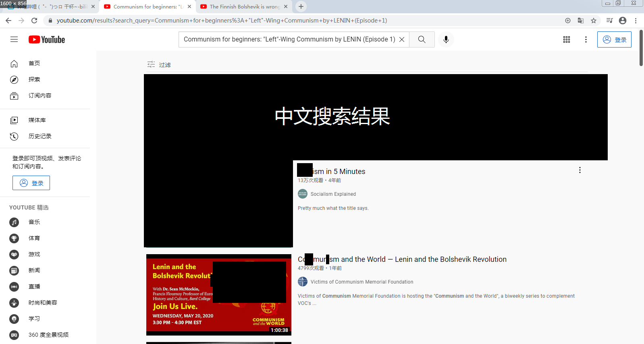Screen dimensions: 644x344
Task: Click Victims of Communism channel avatar
Action: click(303, 282)
